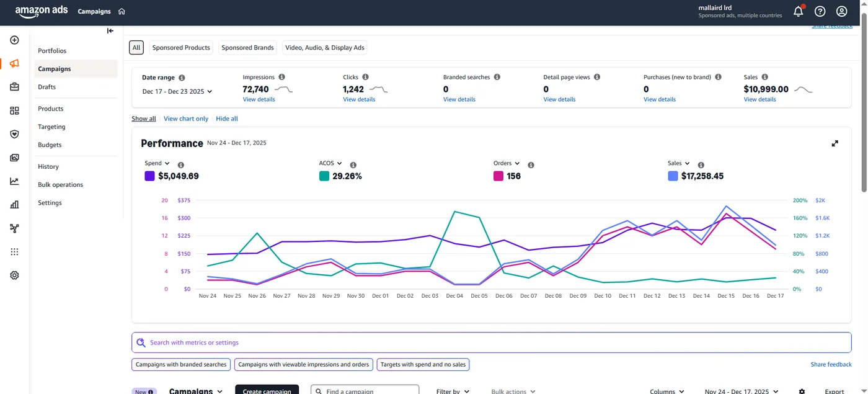Open the Dec 17 - Dec 23 date range dropdown
Image resolution: width=868 pixels, height=394 pixels.
177,91
